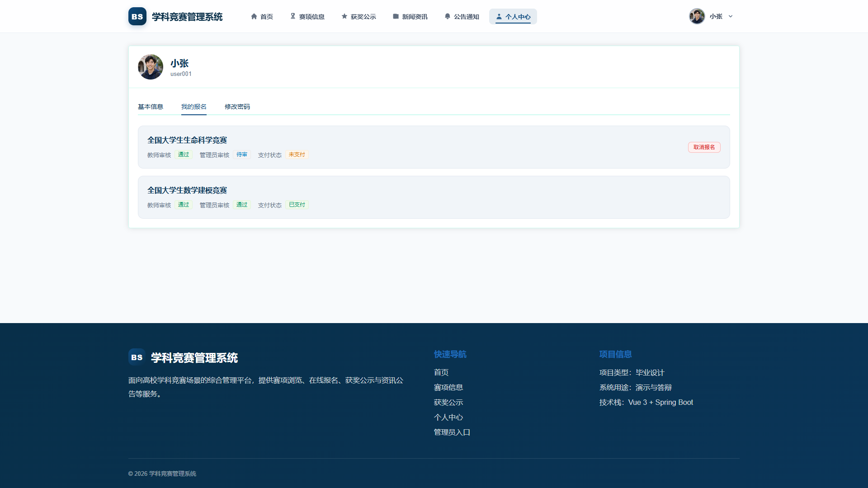Click the 全国大学生生命科学竞赛 title
868x488 pixels.
pyautogui.click(x=187, y=140)
